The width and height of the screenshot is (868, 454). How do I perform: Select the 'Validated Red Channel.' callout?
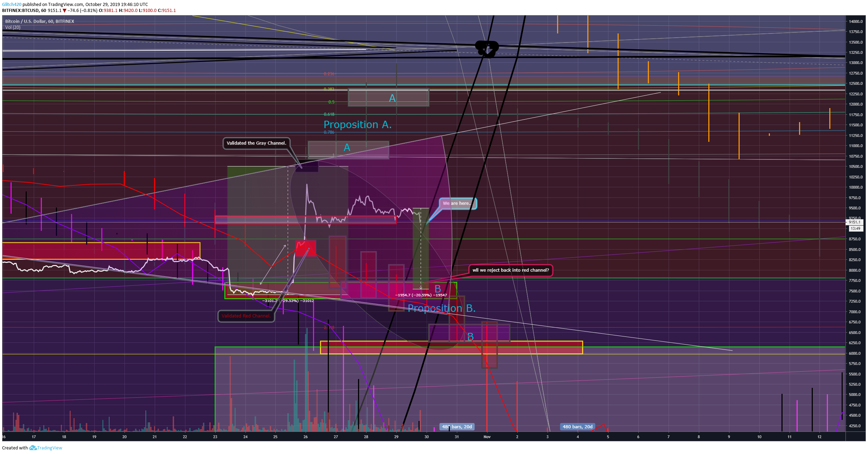(x=246, y=316)
